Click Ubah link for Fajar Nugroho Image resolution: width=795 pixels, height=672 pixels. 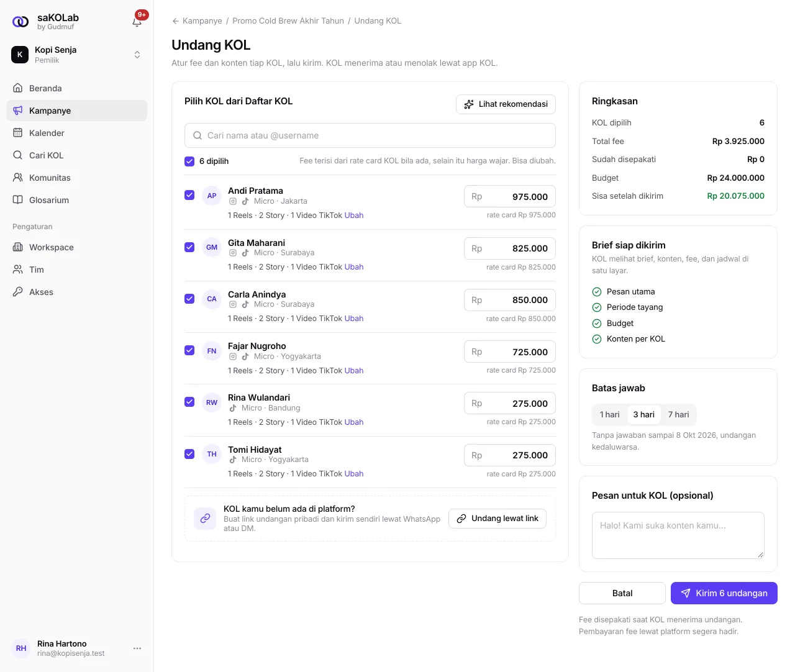354,371
